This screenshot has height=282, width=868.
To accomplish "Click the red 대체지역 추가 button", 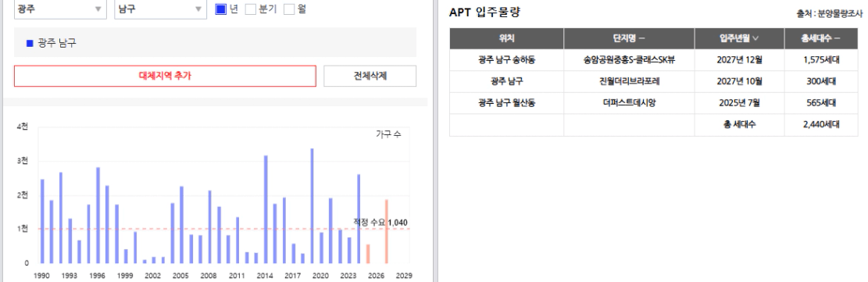I will (x=165, y=76).
